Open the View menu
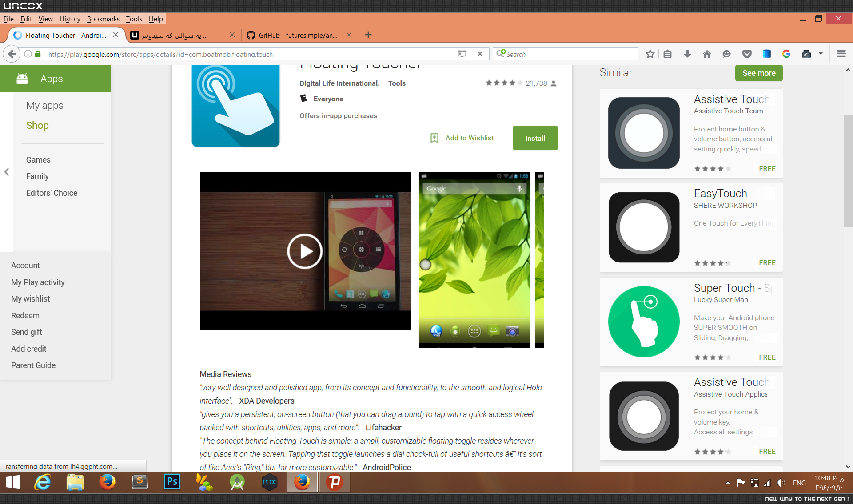This screenshot has width=853, height=504. [x=45, y=19]
